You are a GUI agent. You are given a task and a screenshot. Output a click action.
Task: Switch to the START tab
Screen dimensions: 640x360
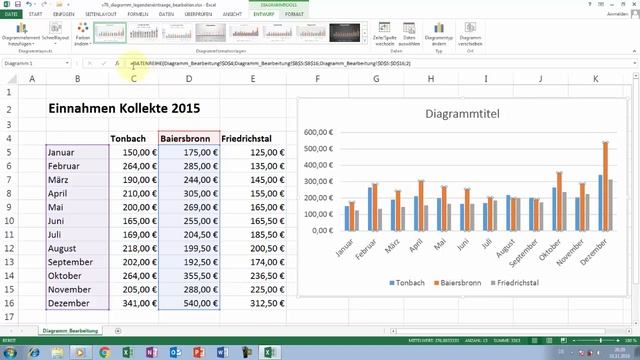(x=36, y=14)
